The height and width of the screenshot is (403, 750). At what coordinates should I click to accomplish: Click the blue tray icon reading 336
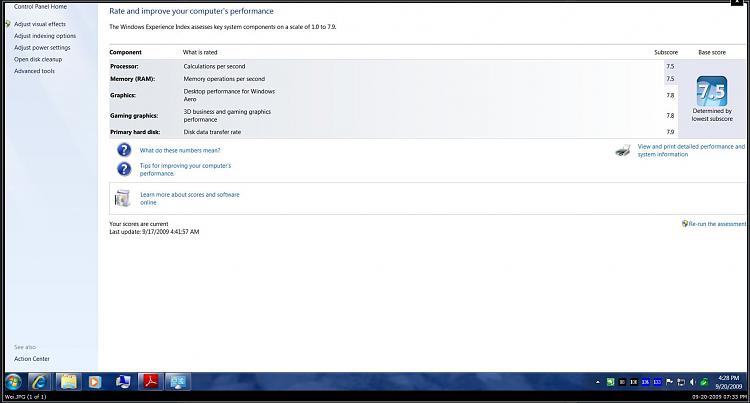click(645, 382)
